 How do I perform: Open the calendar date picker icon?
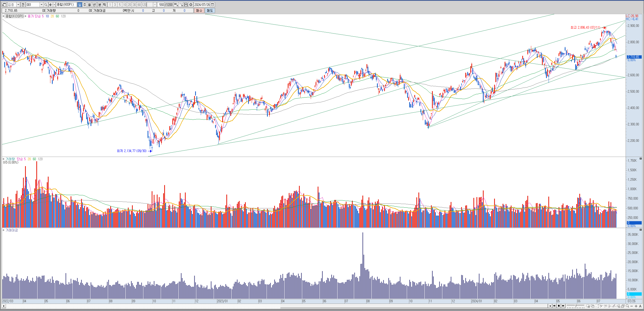213,5
